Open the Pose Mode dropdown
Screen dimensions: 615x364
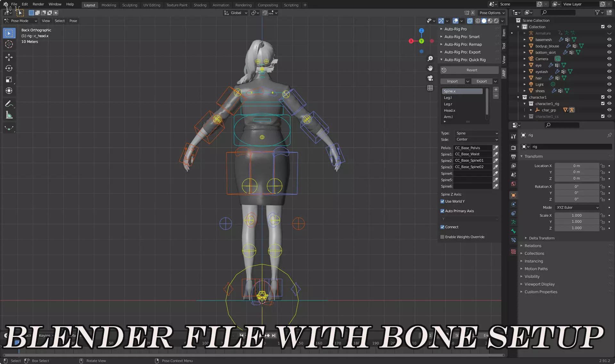coord(21,21)
